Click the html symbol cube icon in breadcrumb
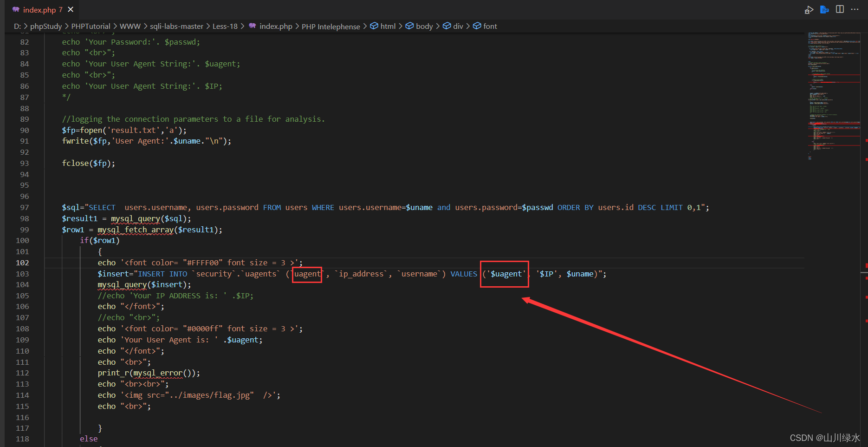The height and width of the screenshot is (447, 868). coord(374,26)
